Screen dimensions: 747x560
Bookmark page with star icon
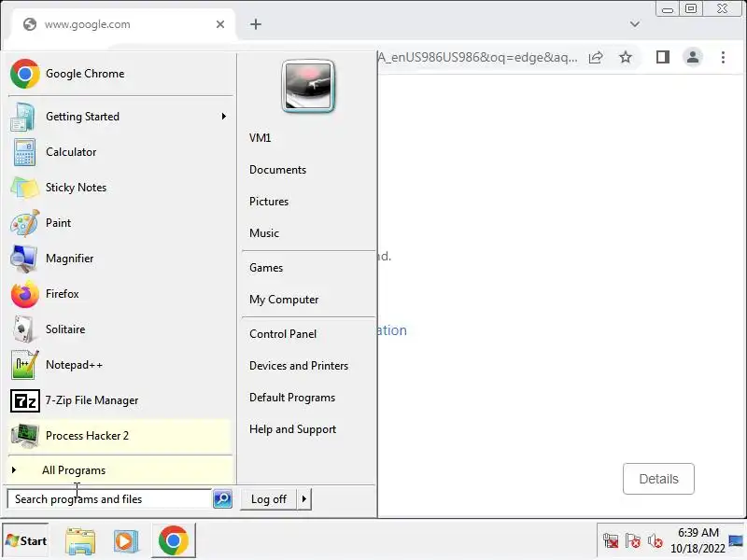[626, 58]
